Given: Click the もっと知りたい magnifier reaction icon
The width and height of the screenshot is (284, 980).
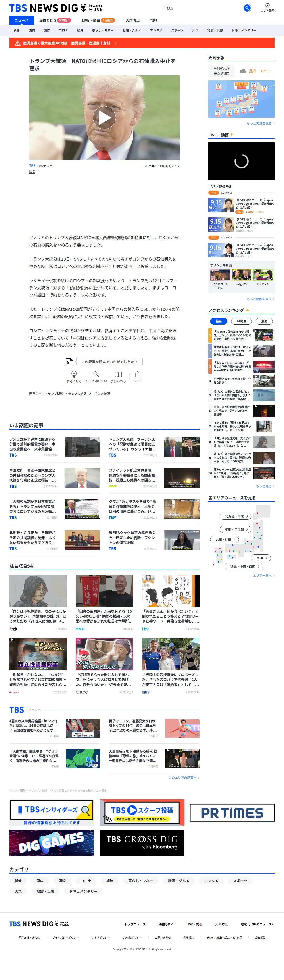Looking at the screenshot, I should [96, 374].
